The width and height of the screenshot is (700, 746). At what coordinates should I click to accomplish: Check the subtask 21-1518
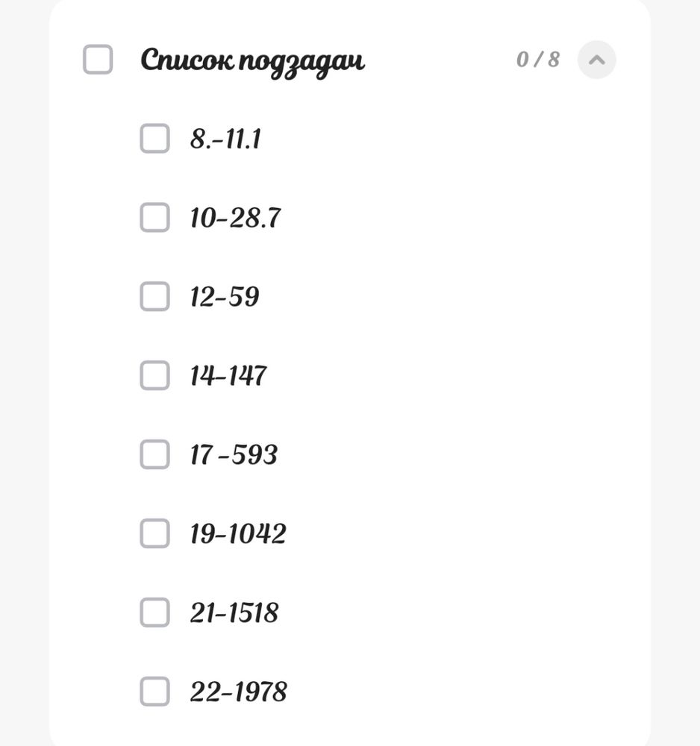(154, 613)
